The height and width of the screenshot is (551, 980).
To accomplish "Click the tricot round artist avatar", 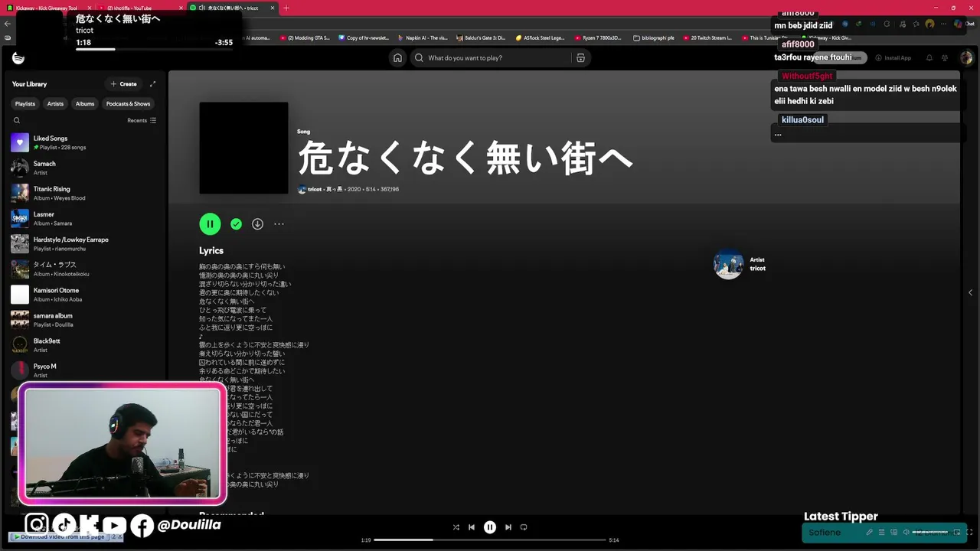I will point(728,264).
